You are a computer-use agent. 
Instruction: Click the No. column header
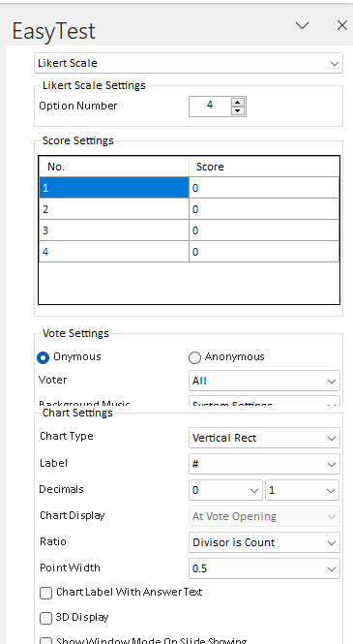[114, 167]
